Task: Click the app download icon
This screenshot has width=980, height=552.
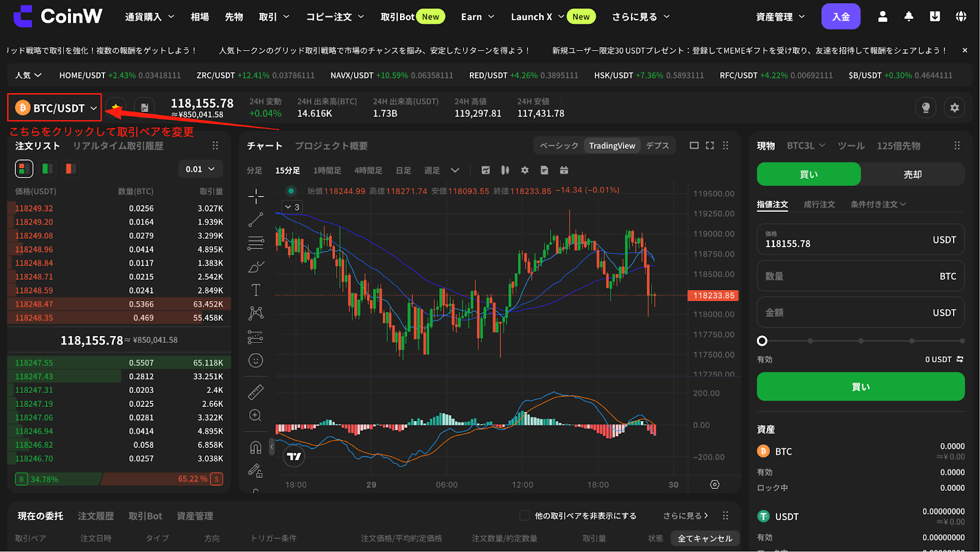Action: (935, 17)
